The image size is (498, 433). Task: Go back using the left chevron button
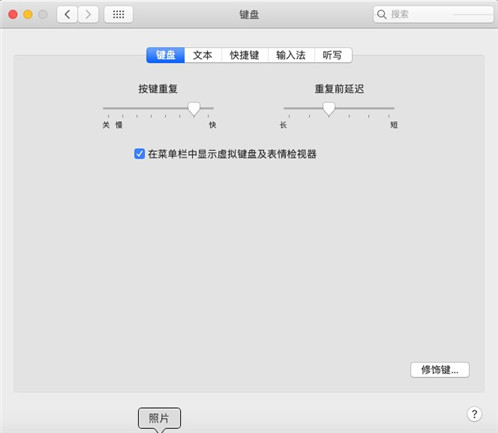click(x=67, y=14)
